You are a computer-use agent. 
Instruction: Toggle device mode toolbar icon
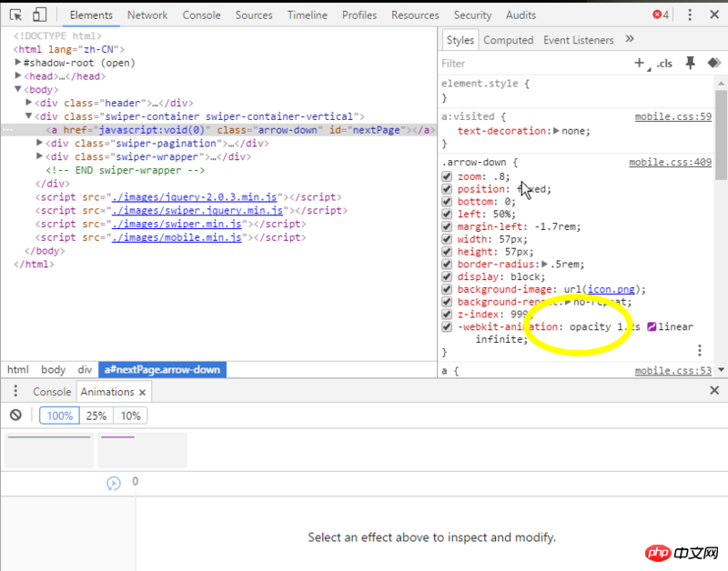(x=39, y=15)
